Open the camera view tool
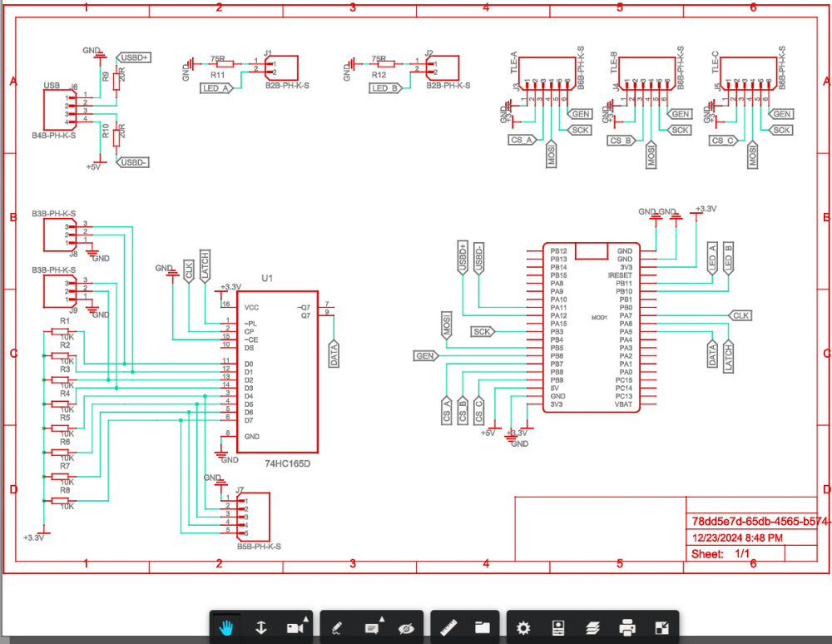832x644 pixels. pyautogui.click(x=294, y=628)
